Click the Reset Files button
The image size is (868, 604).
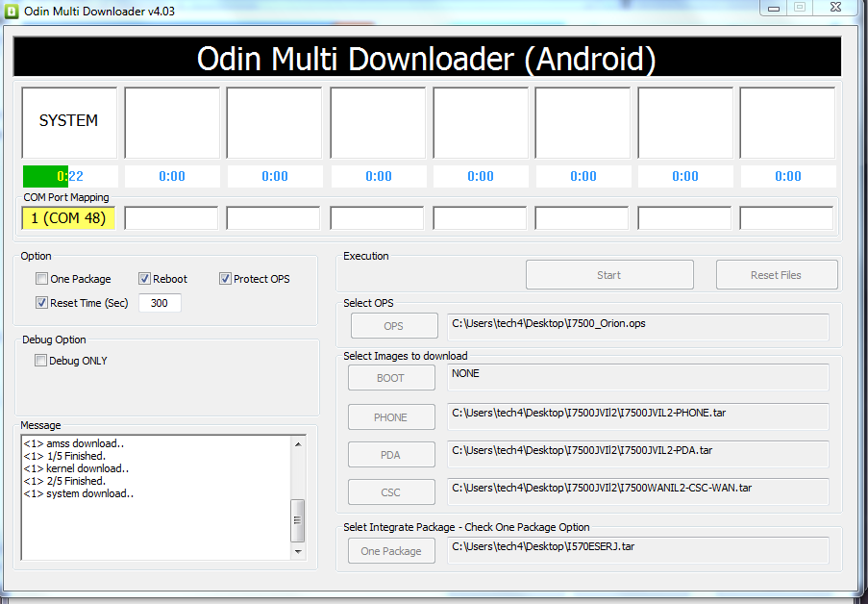776,275
